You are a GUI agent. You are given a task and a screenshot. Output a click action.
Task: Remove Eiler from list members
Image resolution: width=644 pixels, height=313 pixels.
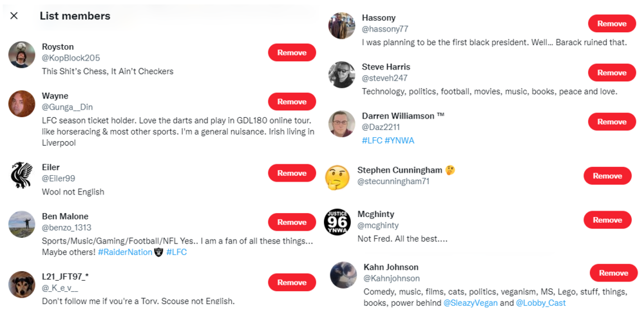[292, 173]
